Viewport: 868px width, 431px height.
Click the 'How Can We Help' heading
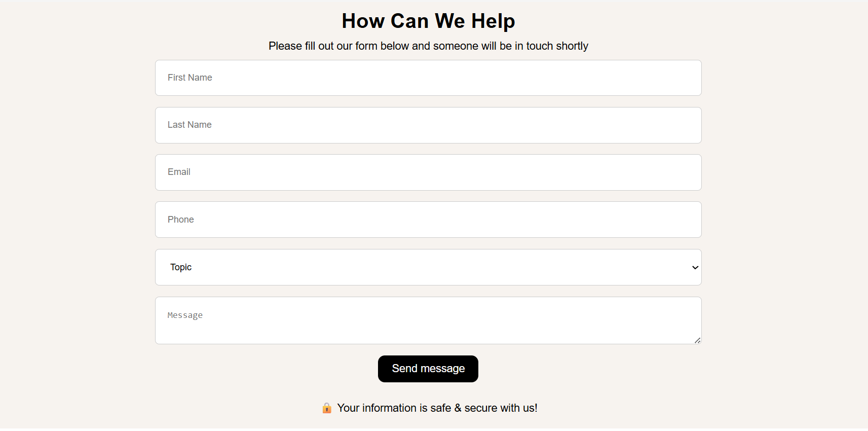[428, 21]
